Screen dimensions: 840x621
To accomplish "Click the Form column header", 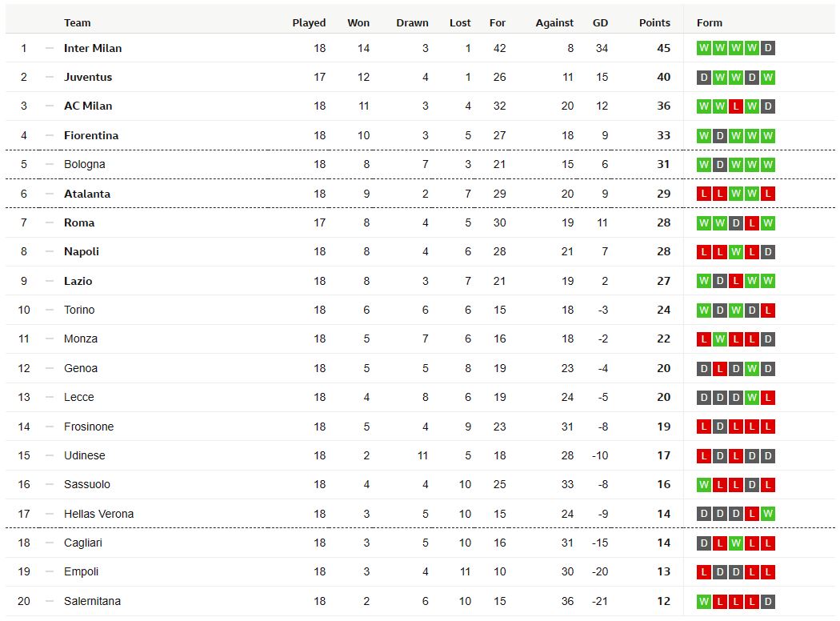I will tap(710, 23).
